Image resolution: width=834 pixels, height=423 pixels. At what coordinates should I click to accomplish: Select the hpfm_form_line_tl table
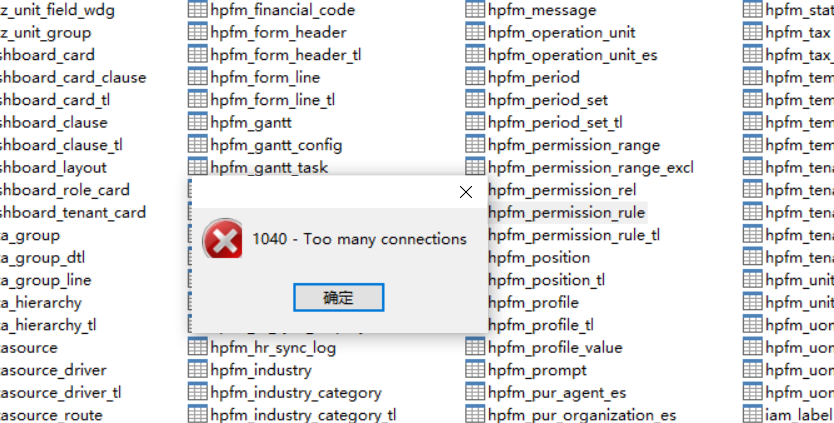point(272,100)
